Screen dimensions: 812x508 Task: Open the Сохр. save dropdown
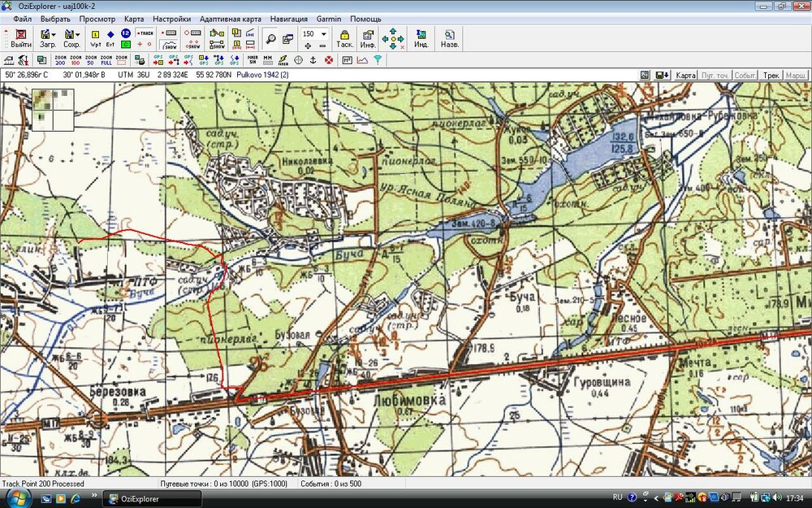[72, 38]
